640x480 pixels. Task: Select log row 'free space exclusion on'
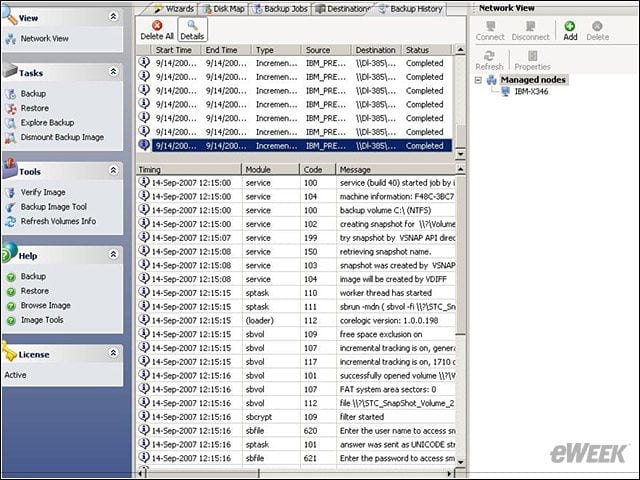(x=296, y=334)
